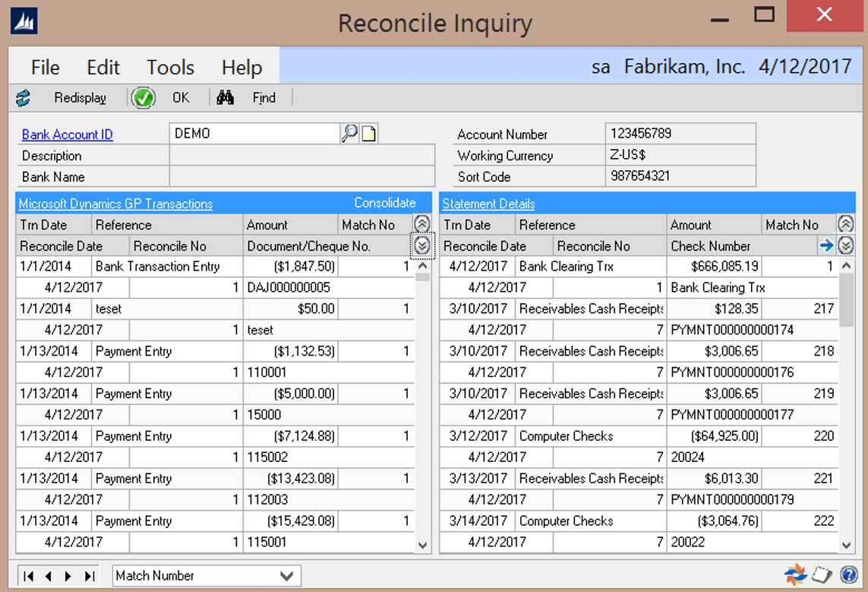This screenshot has width=868, height=592.
Task: Click the Bank Account ID input field
Action: (254, 134)
